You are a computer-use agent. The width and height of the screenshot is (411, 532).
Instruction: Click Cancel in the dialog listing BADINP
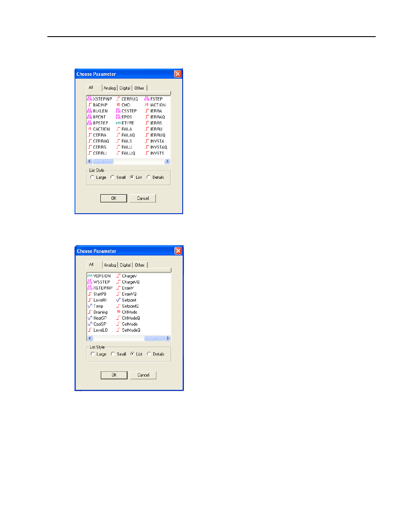point(143,198)
